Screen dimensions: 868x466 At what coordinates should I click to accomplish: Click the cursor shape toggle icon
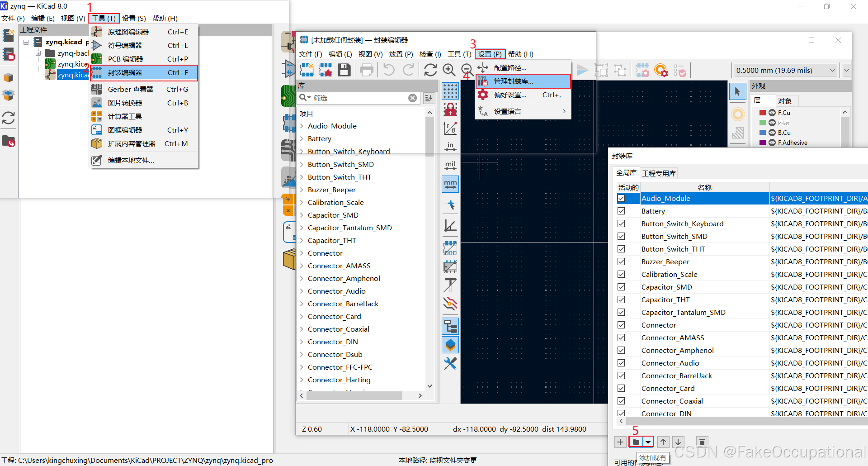pos(450,205)
